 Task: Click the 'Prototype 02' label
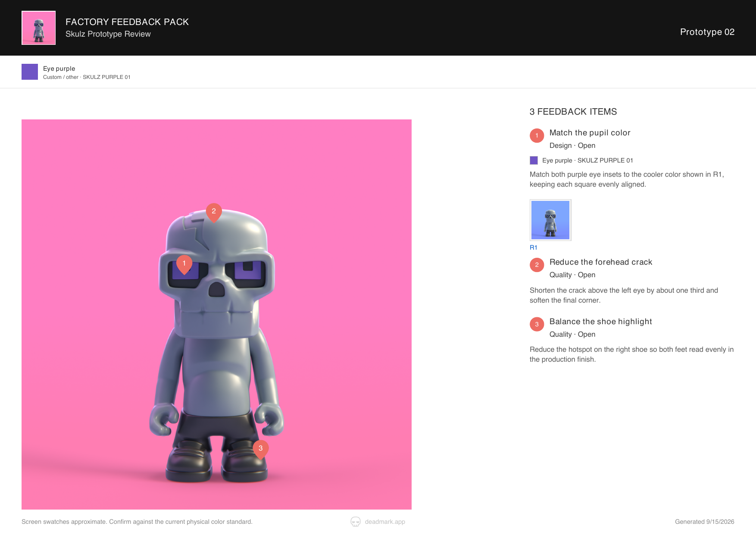(707, 32)
